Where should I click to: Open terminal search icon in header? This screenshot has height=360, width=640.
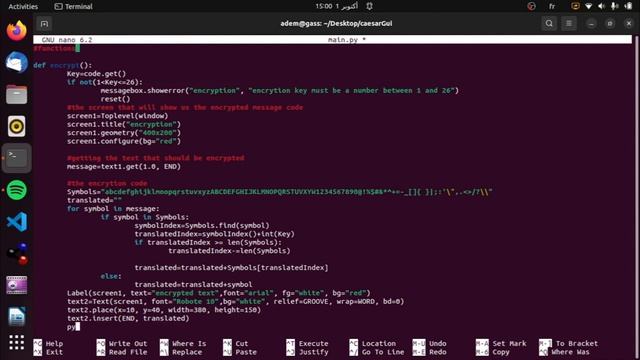click(x=549, y=24)
